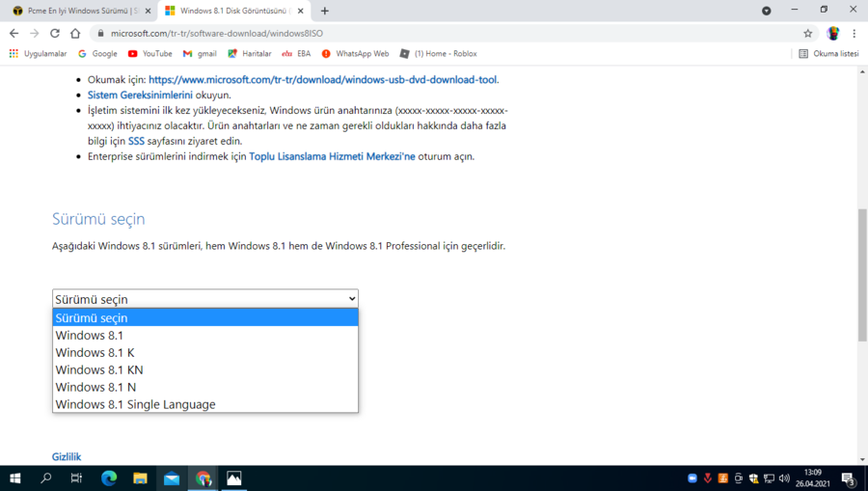Open the Mail app from taskbar

[x=172, y=478]
